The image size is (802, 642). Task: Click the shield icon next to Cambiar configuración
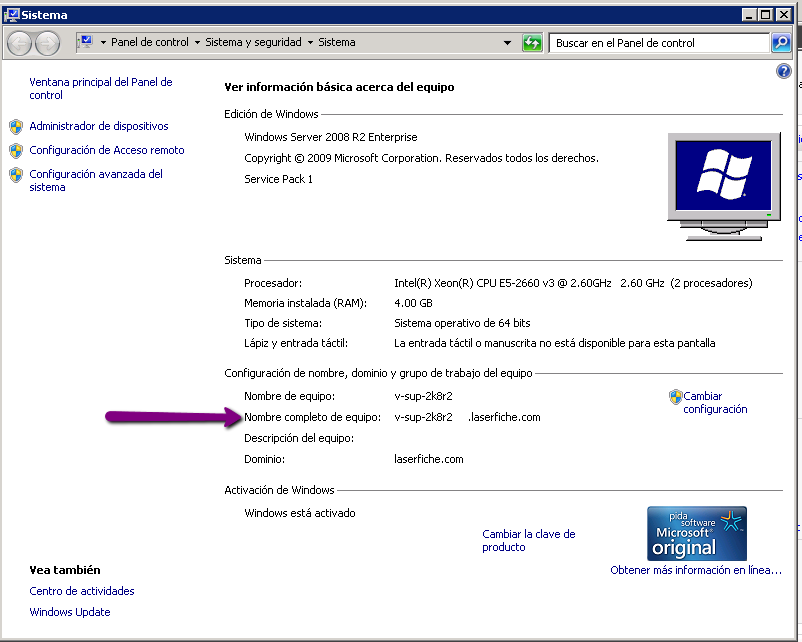pos(676,396)
